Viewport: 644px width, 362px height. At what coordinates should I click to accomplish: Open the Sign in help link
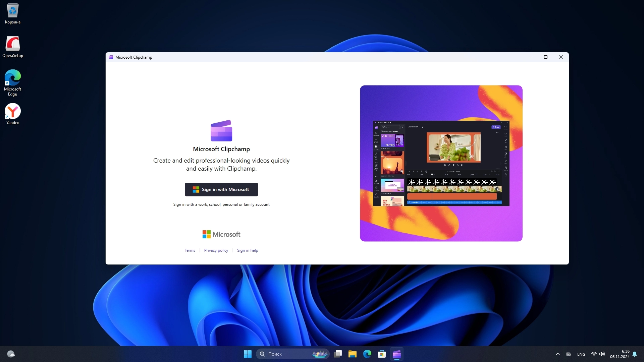click(248, 250)
